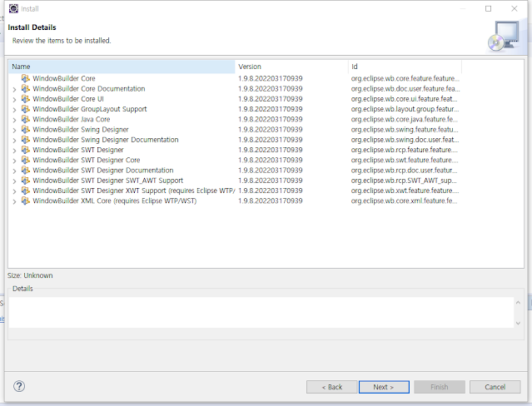Maximize the Install dialog window
The image size is (532, 406).
(488, 8)
